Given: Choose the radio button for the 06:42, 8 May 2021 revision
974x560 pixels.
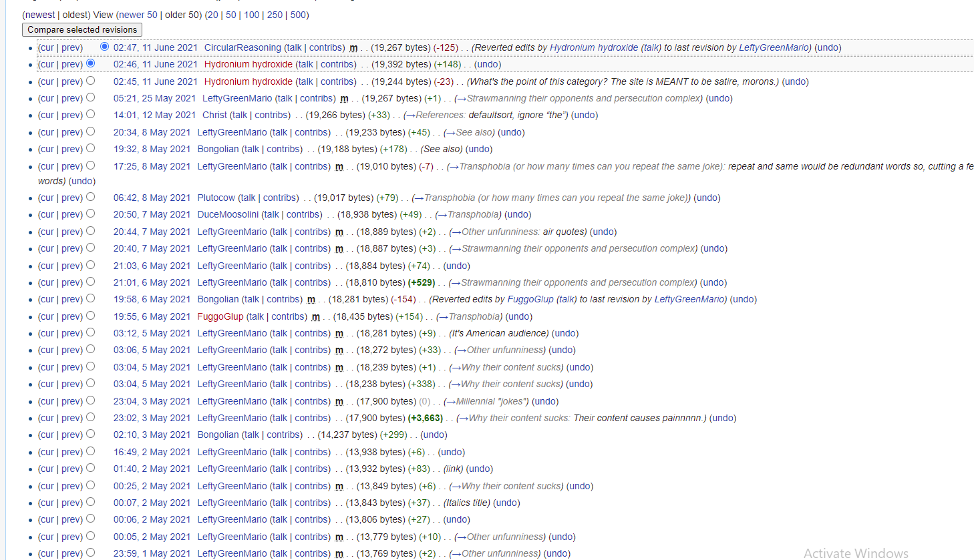Looking at the screenshot, I should pyautogui.click(x=90, y=197).
